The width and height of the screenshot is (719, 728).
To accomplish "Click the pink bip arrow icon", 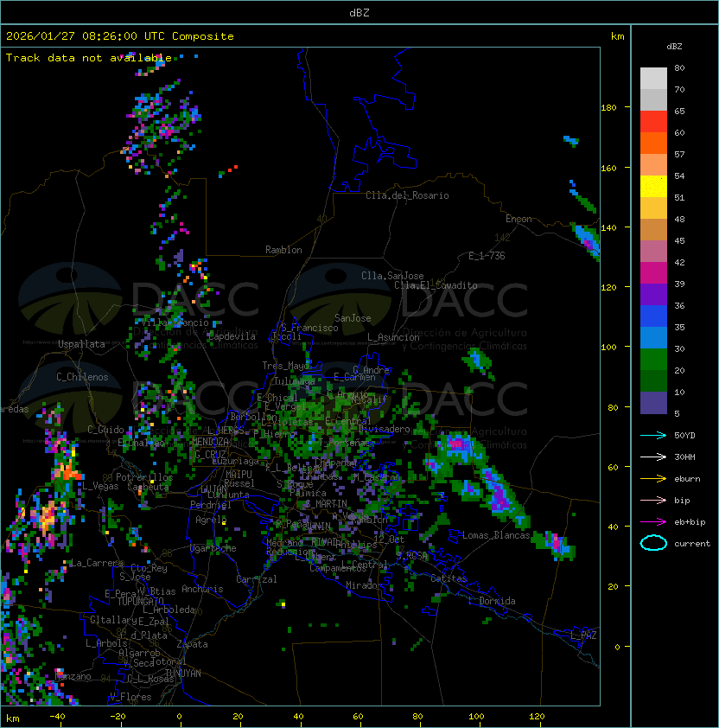I will click(x=653, y=500).
